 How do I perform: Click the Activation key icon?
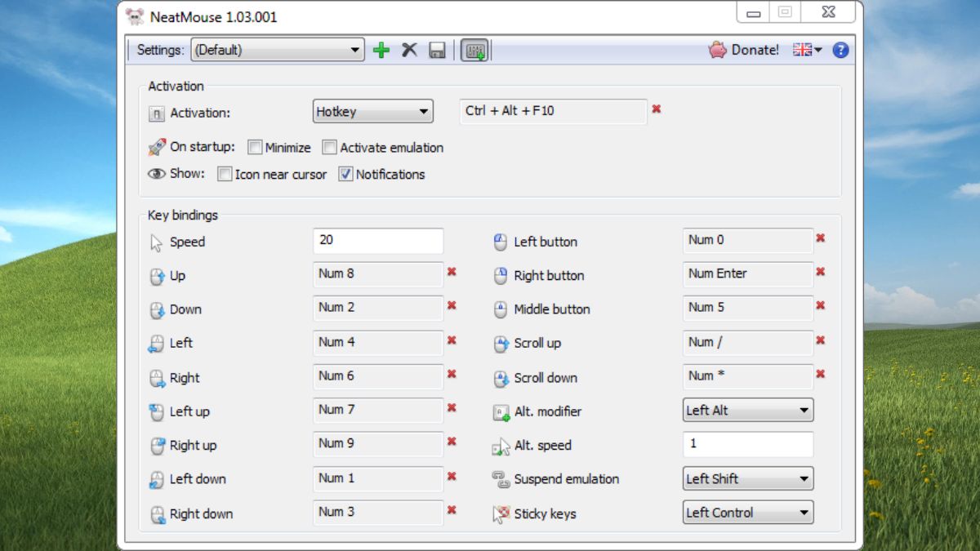tap(157, 114)
